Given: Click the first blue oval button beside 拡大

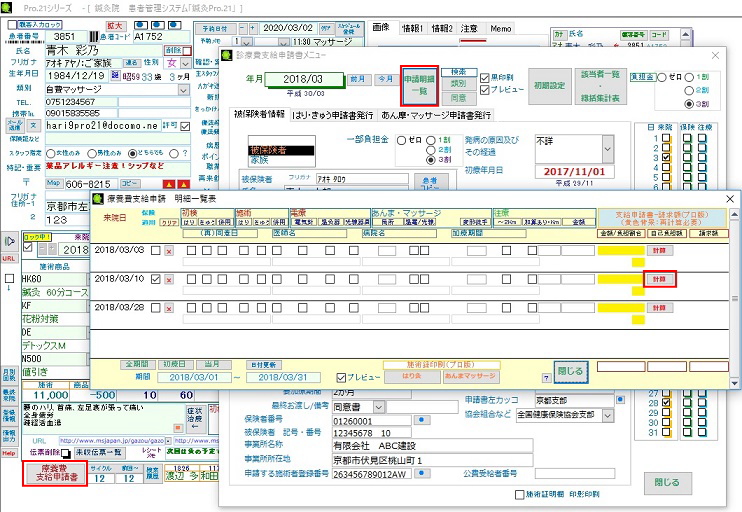Looking at the screenshot, I should coord(141,25).
